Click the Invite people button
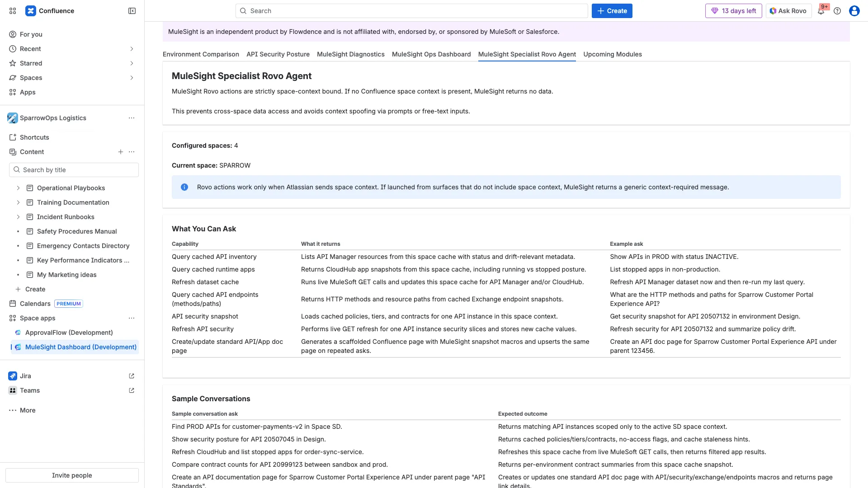This screenshot has width=868, height=488. click(72, 475)
